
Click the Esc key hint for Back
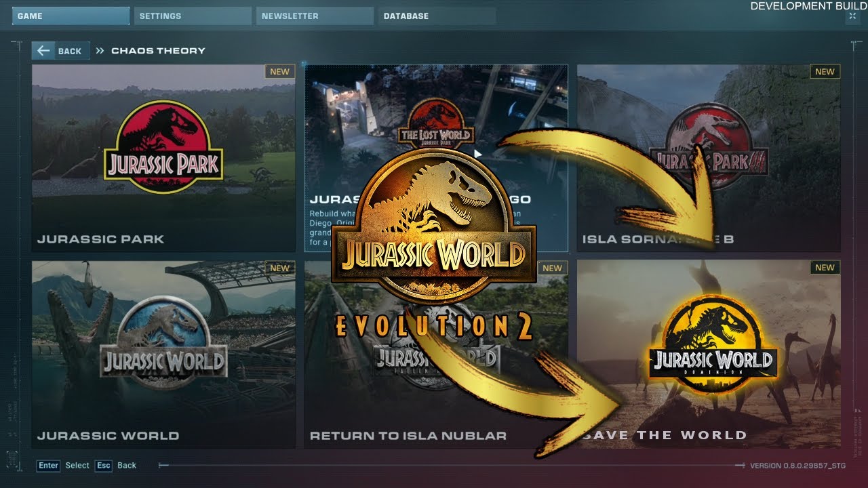103,466
